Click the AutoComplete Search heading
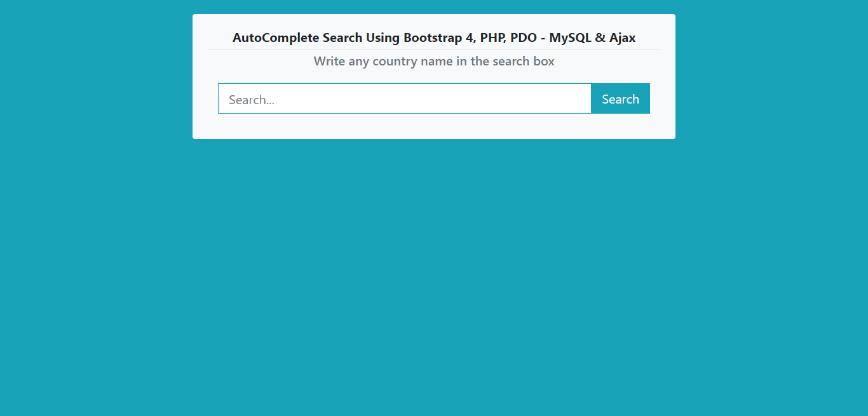Image resolution: width=868 pixels, height=416 pixels. (x=434, y=37)
